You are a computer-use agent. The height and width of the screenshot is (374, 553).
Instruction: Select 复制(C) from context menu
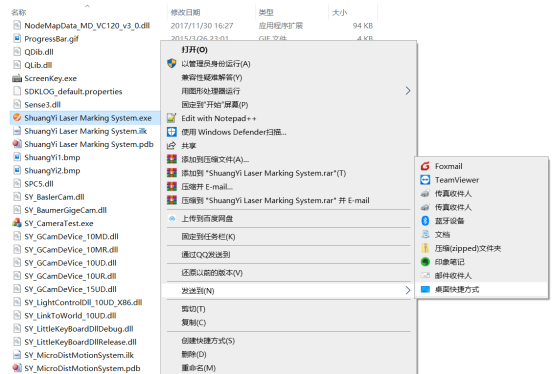[288, 322]
